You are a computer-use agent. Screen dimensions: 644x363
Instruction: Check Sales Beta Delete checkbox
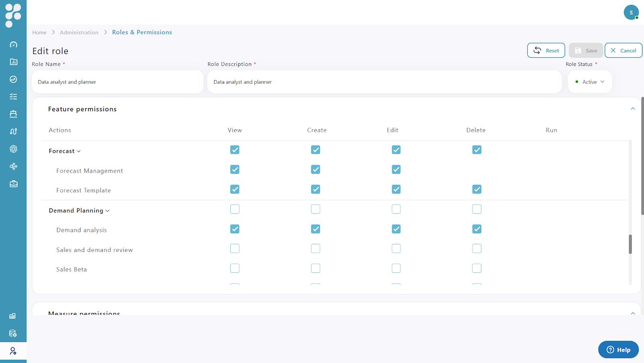[477, 268]
